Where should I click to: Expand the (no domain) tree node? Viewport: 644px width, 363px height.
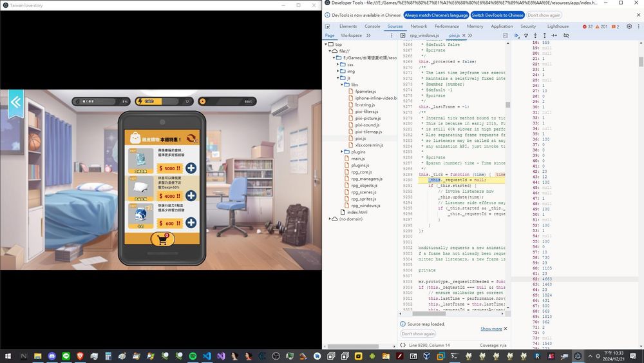click(330, 219)
